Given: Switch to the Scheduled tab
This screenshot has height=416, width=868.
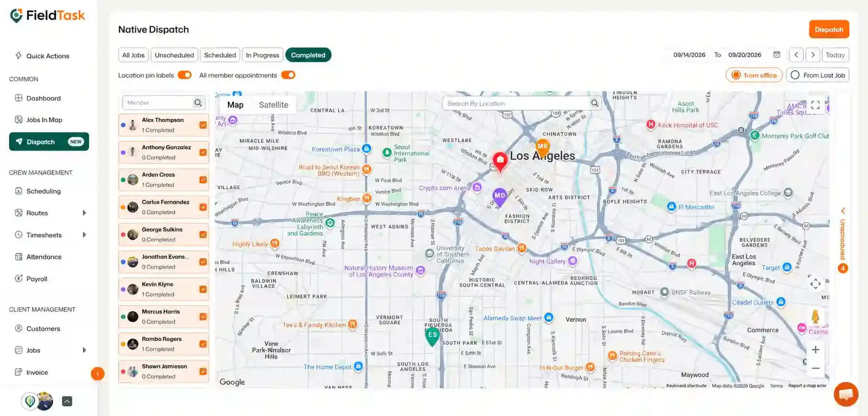Looking at the screenshot, I should tap(220, 55).
